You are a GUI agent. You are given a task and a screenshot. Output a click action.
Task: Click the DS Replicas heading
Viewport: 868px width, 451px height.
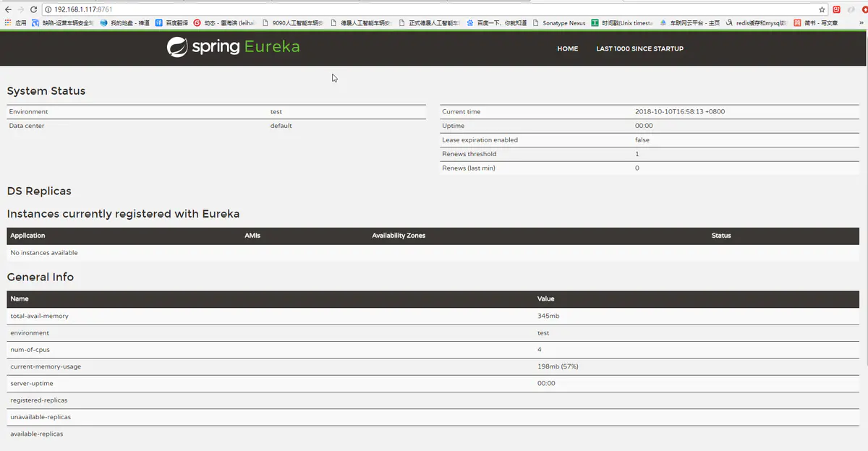[x=39, y=192]
